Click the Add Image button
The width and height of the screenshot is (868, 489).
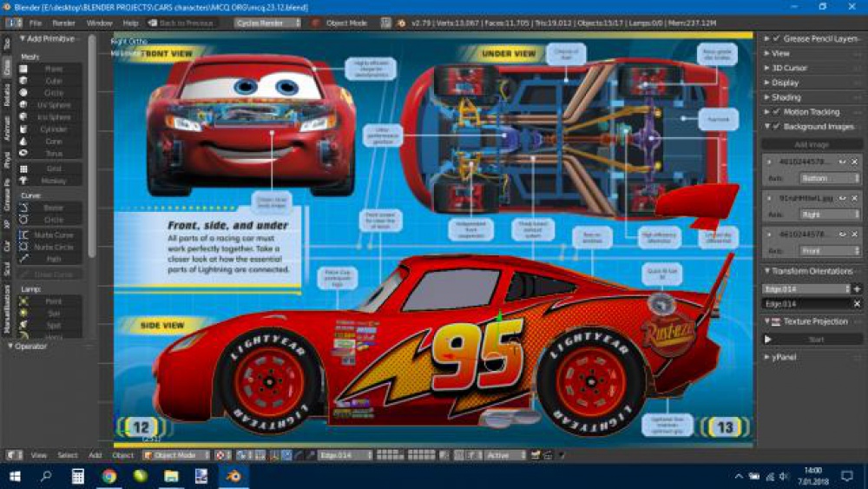pyautogui.click(x=812, y=144)
